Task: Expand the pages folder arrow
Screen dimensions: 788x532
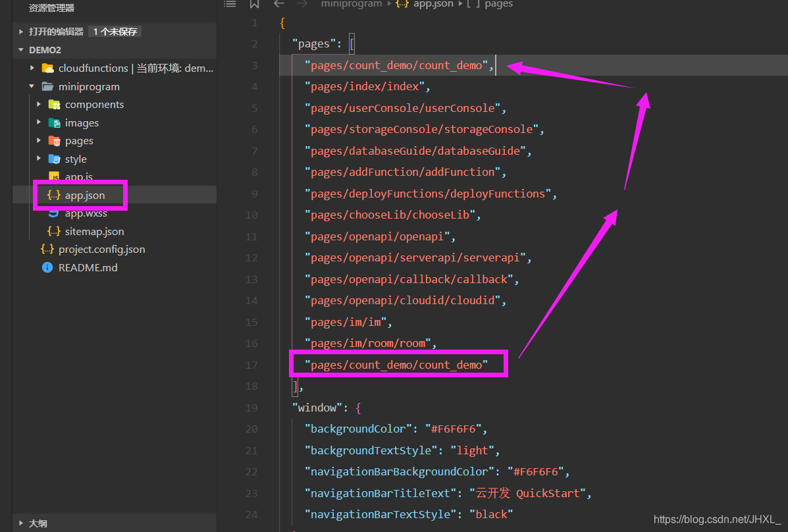Action: [x=39, y=141]
